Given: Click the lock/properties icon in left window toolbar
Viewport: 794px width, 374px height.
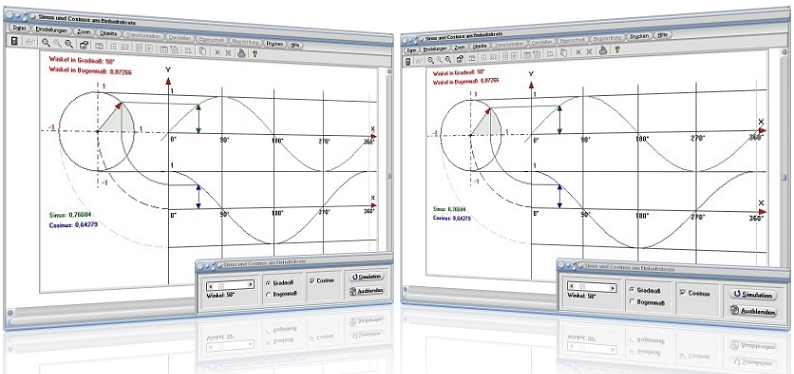Looking at the screenshot, I should [84, 45].
